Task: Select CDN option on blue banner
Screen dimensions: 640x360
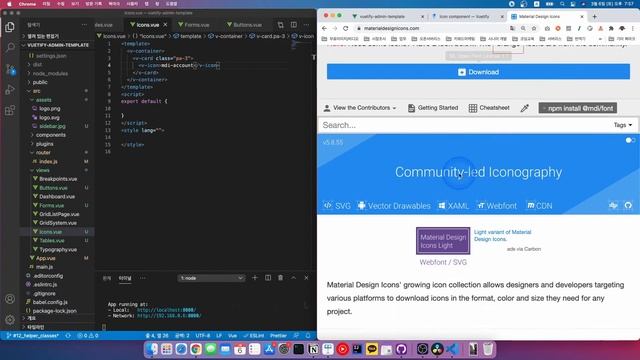Action: [540, 206]
